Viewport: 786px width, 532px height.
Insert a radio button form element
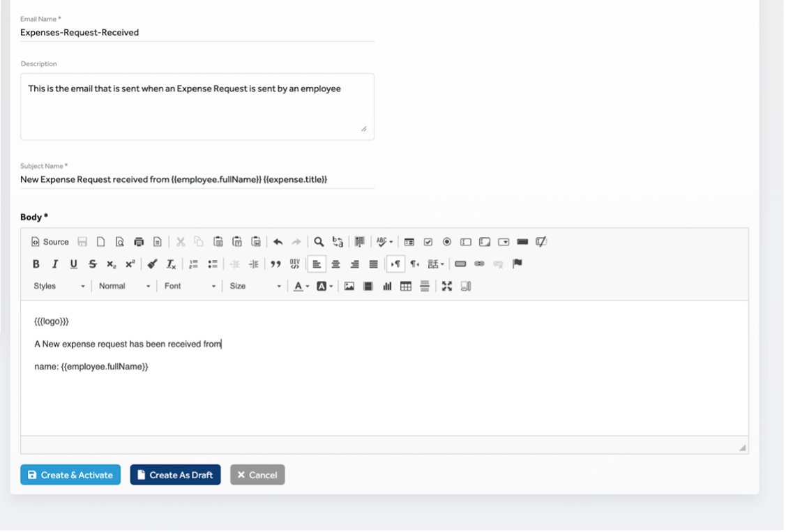pyautogui.click(x=447, y=242)
